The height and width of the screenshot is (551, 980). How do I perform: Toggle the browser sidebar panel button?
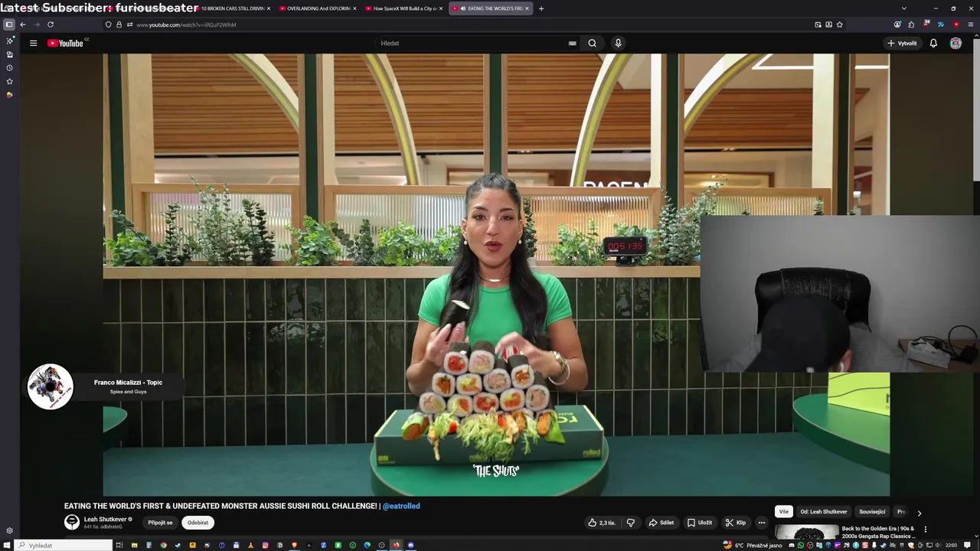(9, 24)
